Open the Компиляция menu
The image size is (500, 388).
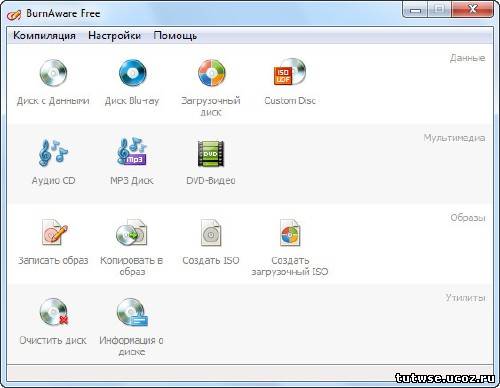pos(44,35)
